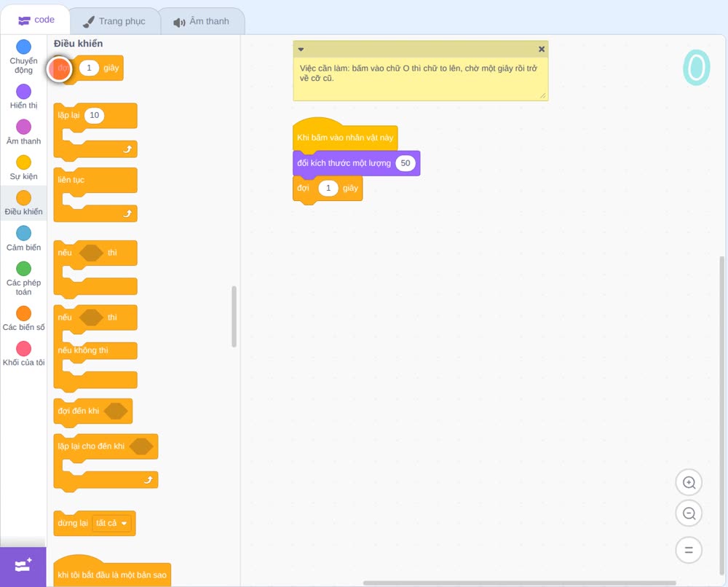Select the 'đổi kích thước một lượng' block
Image resolution: width=728 pixels, height=587 pixels.
pyautogui.click(x=356, y=163)
